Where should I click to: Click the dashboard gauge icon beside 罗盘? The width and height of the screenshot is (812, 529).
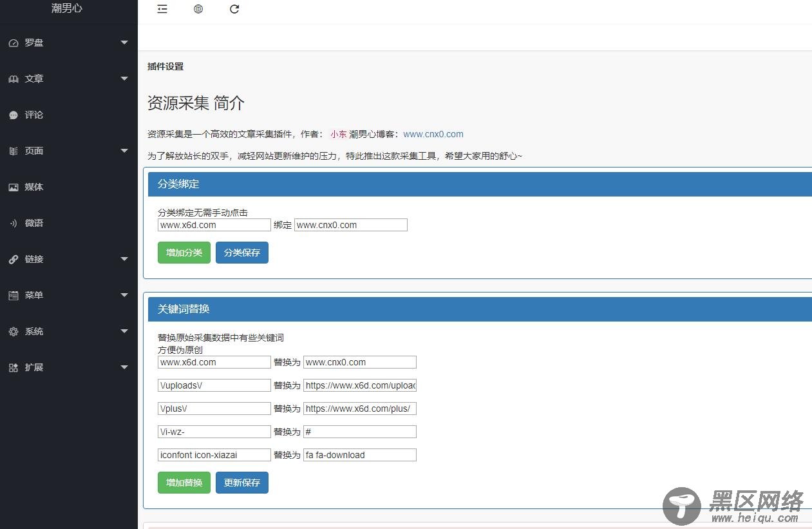(14, 43)
